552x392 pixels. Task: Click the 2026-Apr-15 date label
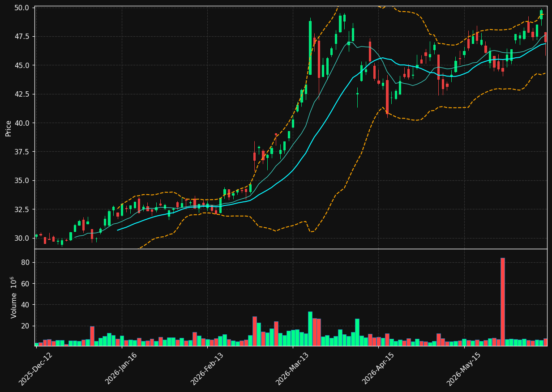point(378,369)
